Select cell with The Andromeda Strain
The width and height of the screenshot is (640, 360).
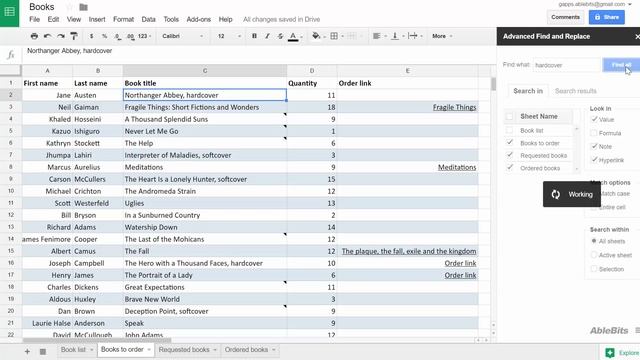tap(205, 191)
